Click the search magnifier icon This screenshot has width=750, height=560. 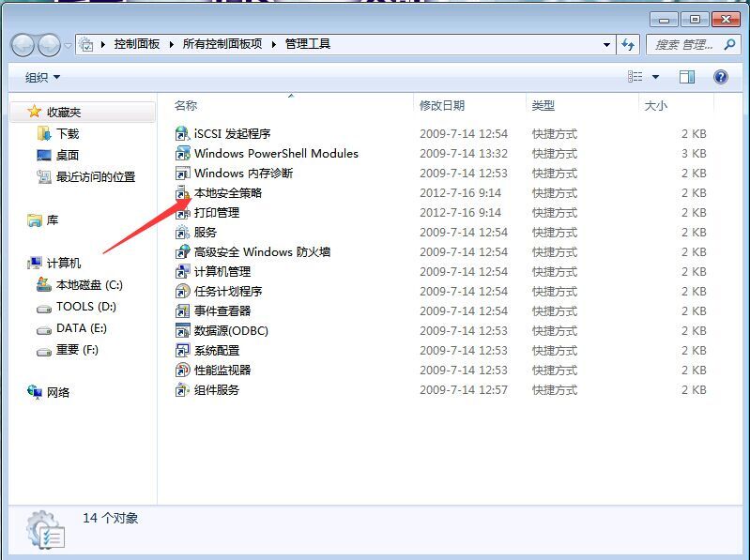(729, 45)
